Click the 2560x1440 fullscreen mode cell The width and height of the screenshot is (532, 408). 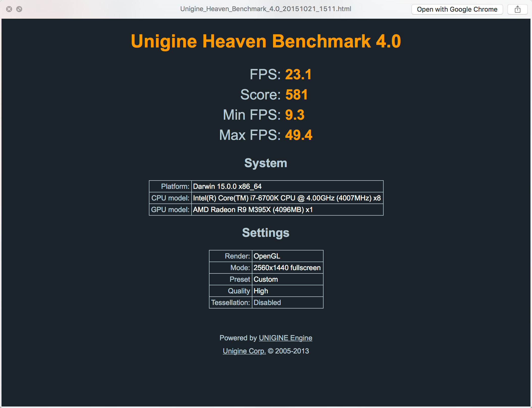point(287,268)
